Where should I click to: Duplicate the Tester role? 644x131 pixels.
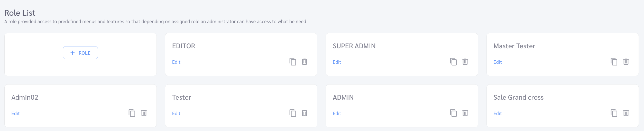pos(293,113)
